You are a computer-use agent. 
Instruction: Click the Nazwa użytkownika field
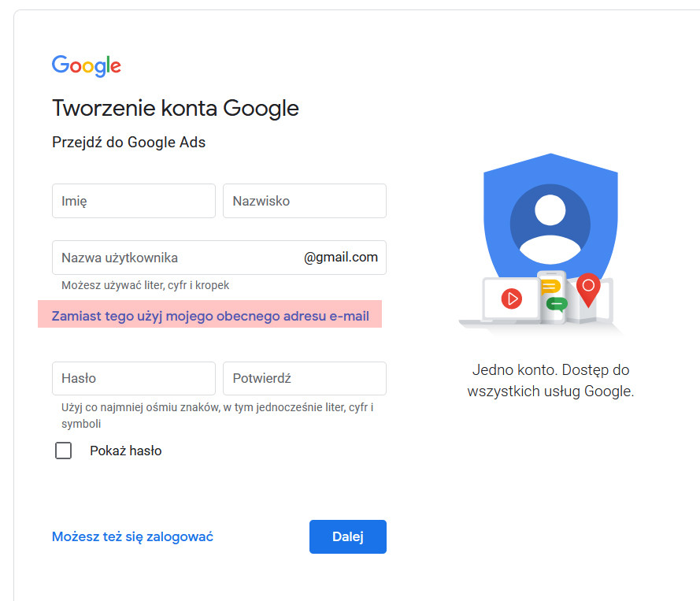[x=219, y=258]
